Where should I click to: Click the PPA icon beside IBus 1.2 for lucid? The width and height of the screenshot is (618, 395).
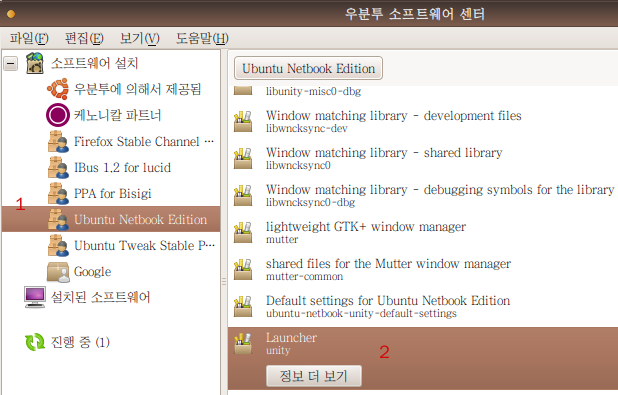click(x=58, y=167)
